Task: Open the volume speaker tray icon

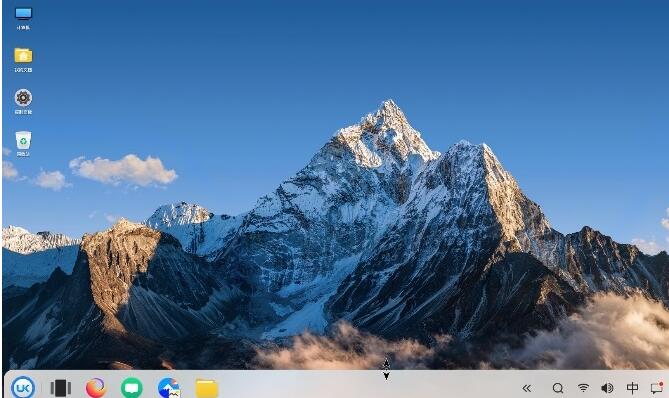Action: (607, 388)
